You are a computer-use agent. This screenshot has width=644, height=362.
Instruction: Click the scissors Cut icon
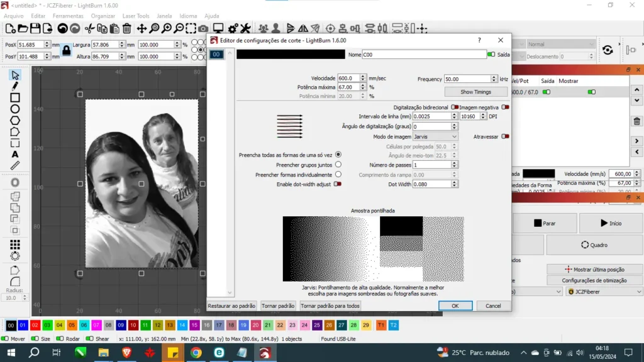[x=89, y=28]
